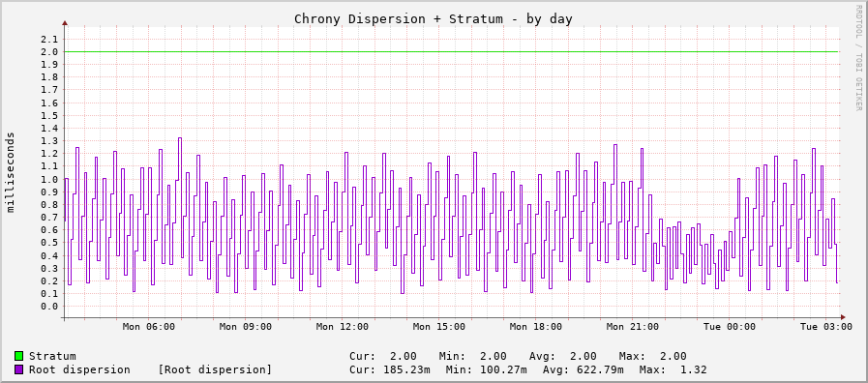Screen dimensions: 868x383
Task: Click the 'Mon 12:00' x-axis label
Action: pyautogui.click(x=343, y=327)
